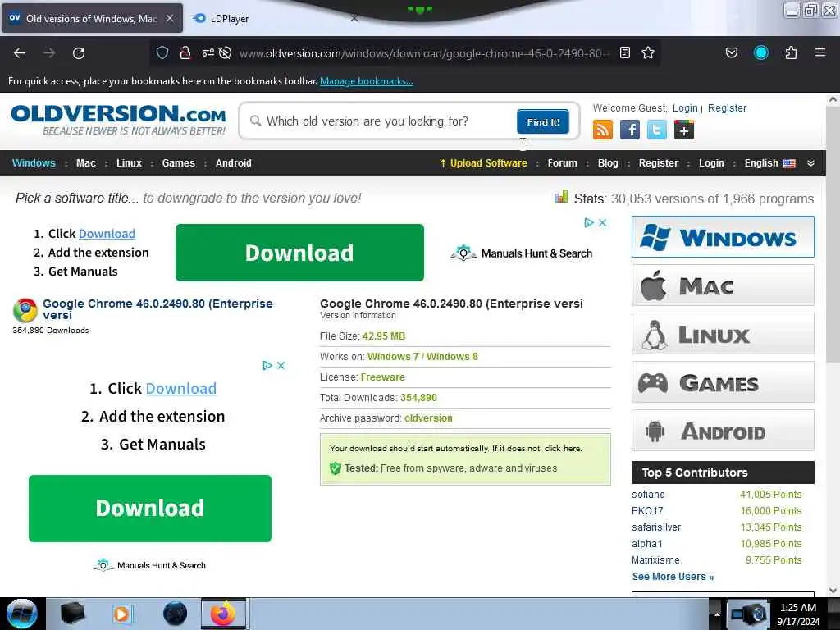Open the Windows Start button

(21, 614)
